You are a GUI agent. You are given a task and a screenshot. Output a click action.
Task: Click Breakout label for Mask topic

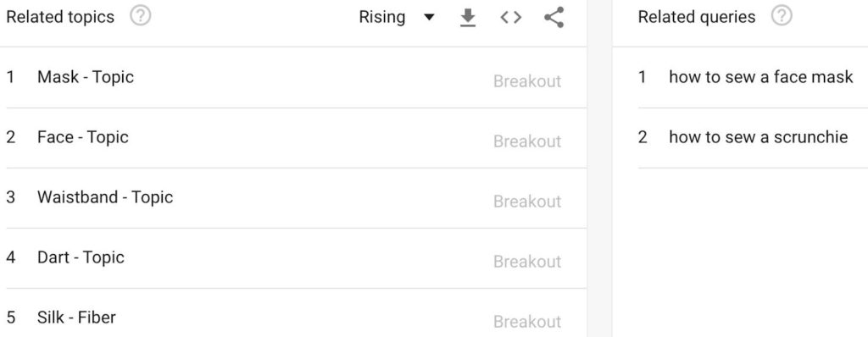pos(527,81)
